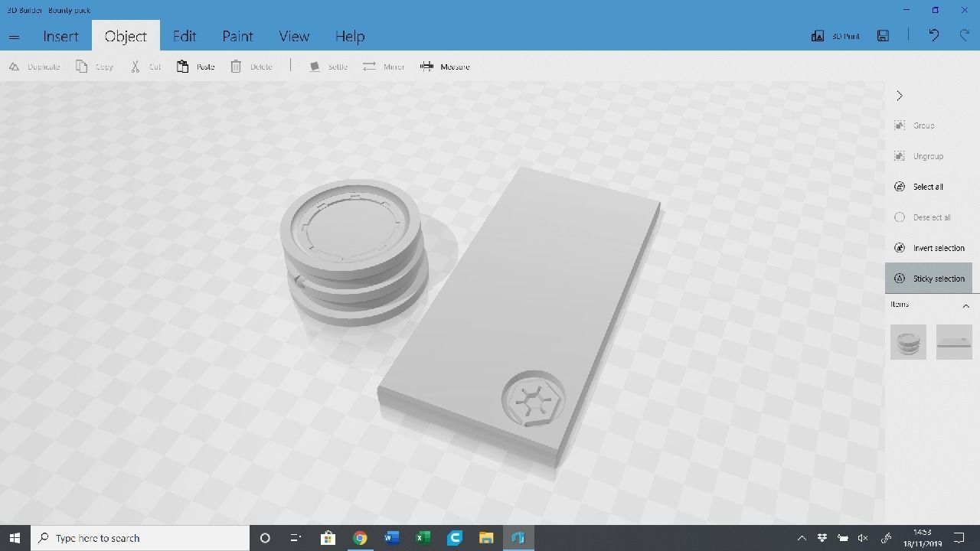Click the Copy tool
980x551 pixels.
pos(94,67)
